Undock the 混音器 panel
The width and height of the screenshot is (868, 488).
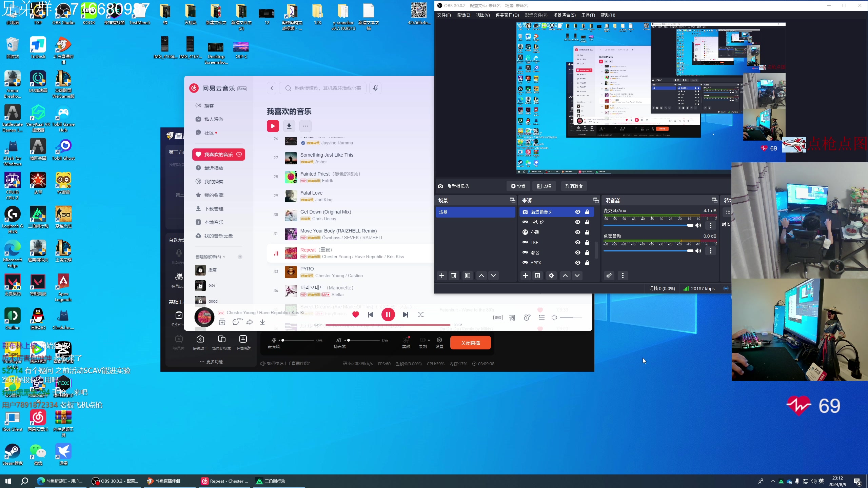(714, 200)
